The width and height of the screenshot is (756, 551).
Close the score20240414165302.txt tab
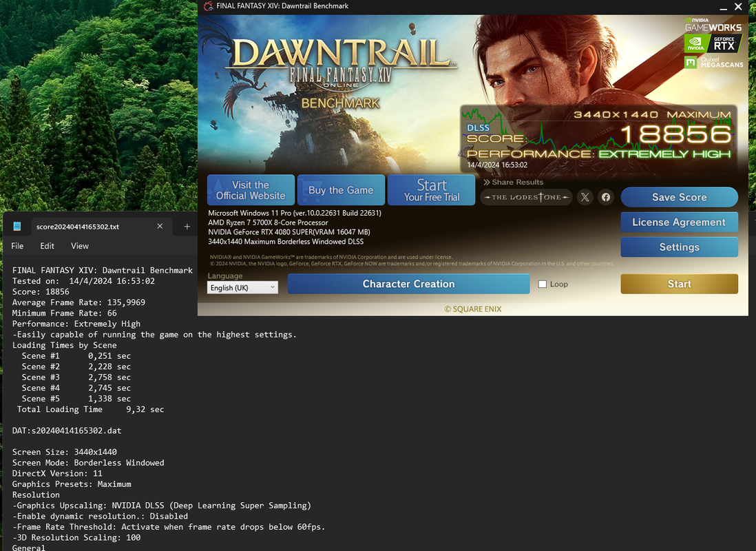pyautogui.click(x=160, y=227)
